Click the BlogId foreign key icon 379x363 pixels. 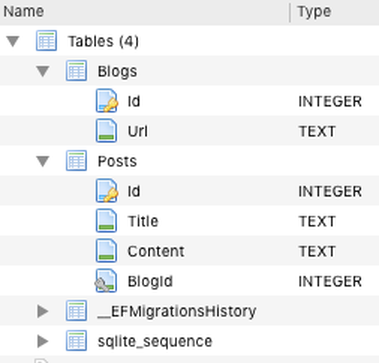click(106, 281)
